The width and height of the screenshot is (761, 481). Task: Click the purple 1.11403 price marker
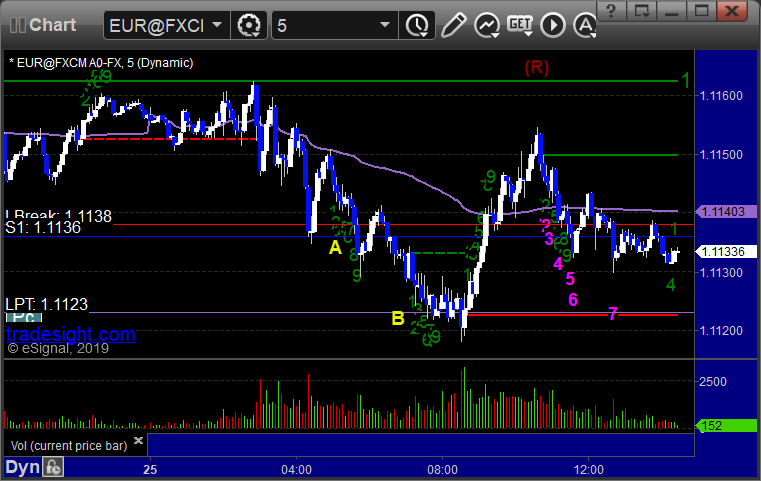(x=726, y=212)
